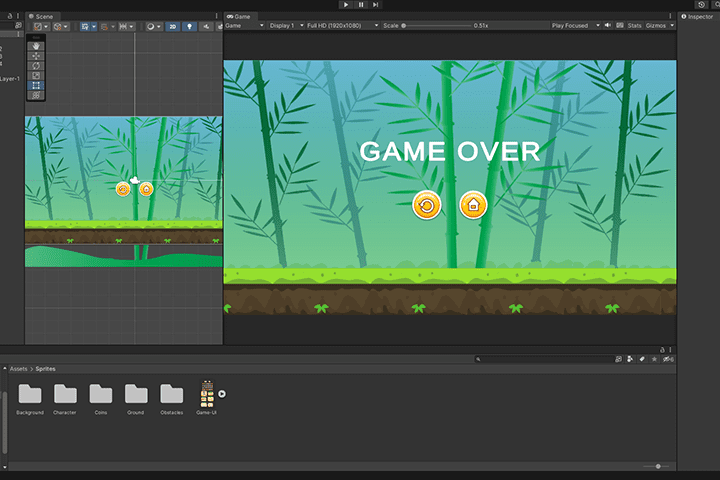This screenshot has width=720, height=480.
Task: Open the handle rotation dropdown
Action: pos(61,27)
